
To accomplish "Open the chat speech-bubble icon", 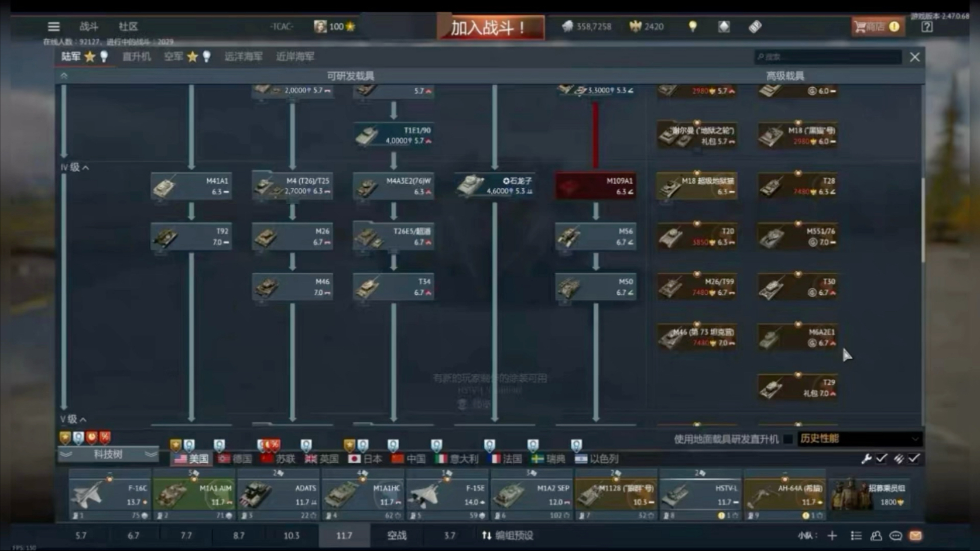I will tap(896, 535).
